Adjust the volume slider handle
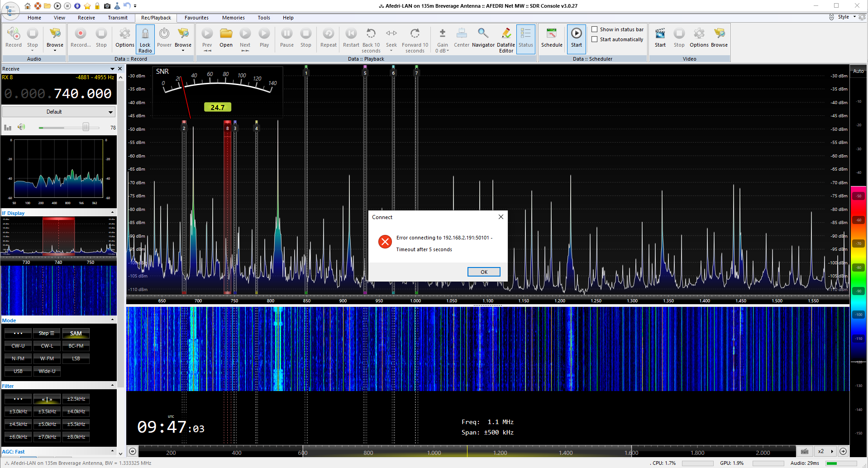 tap(86, 127)
